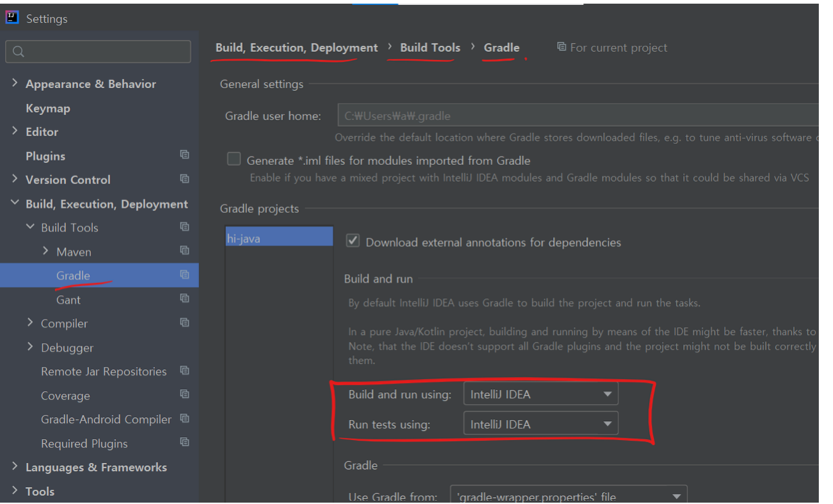Expand Version Control section arrow

(x=15, y=179)
